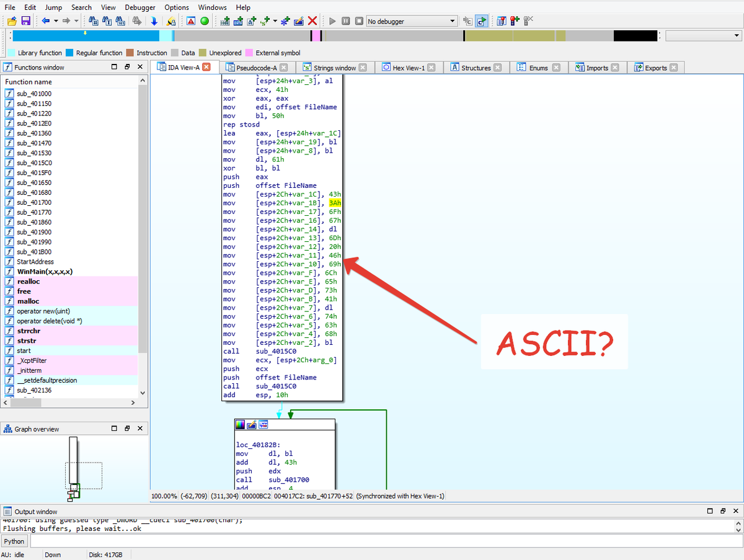Close the IDA View-A tab
Screen dimensions: 744x560
206,67
